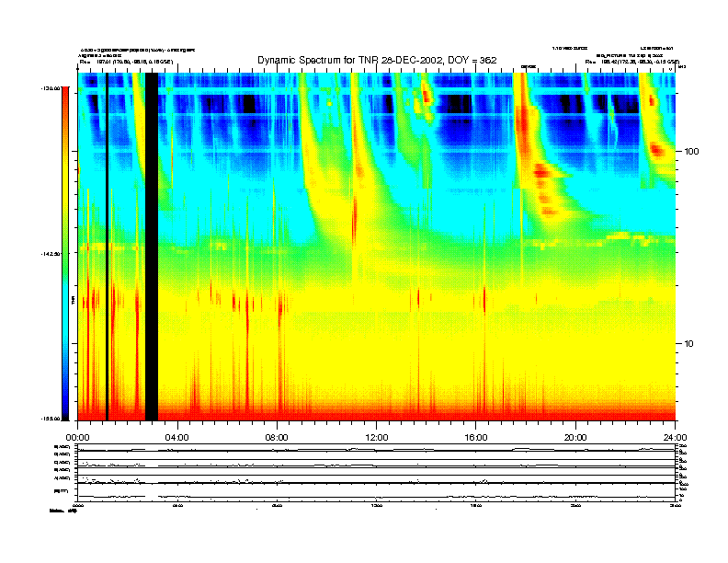Screen dimensions: 728x563
Task: Click the 00:00 time axis label
Action: click(78, 438)
